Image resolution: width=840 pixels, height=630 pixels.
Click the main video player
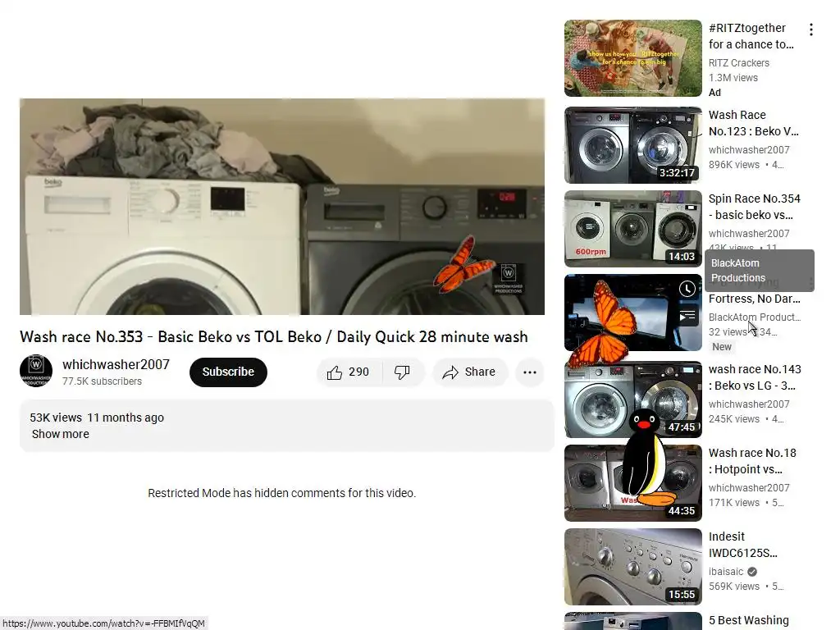tap(282, 207)
